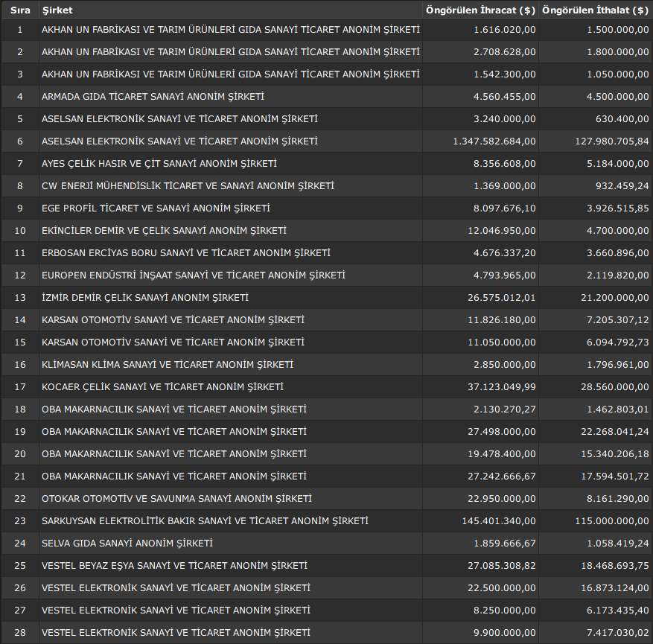Click export value 4.560.455,00
This screenshot has width=653, height=644.
pyautogui.click(x=505, y=97)
